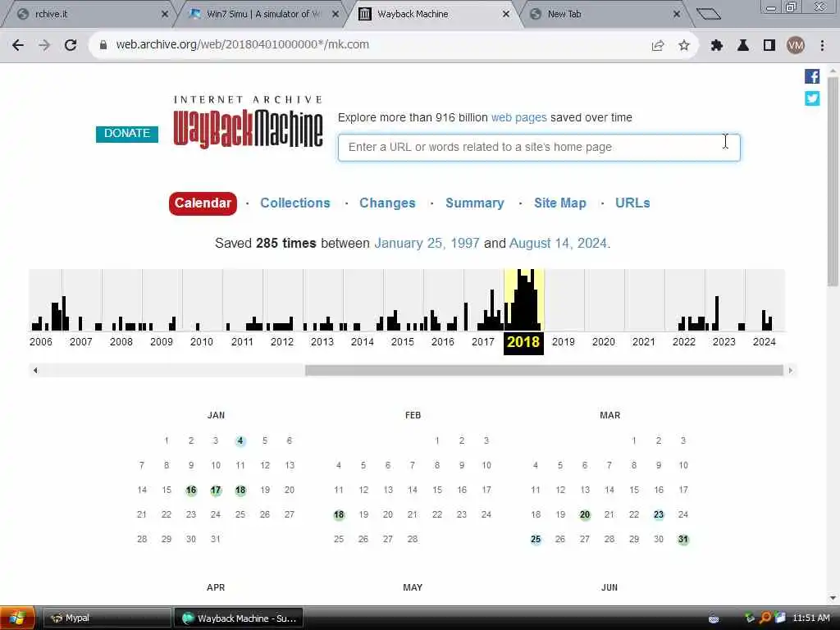Select the Calendar view tab

[x=203, y=203]
